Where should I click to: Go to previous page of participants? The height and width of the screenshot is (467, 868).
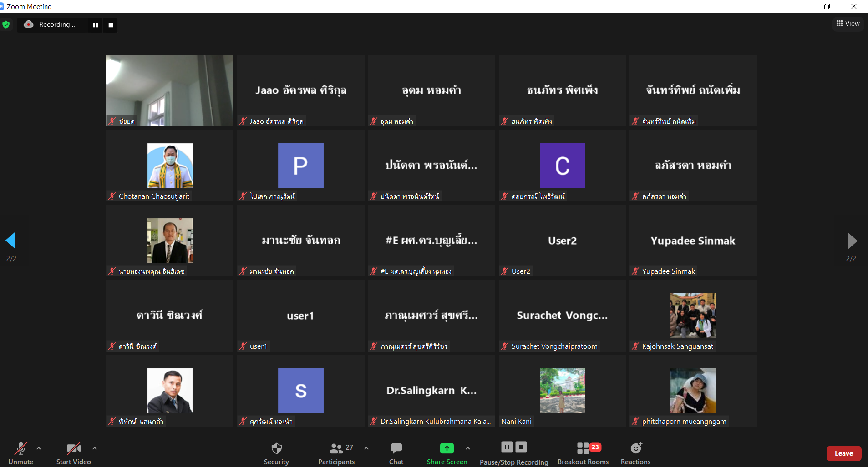click(10, 241)
